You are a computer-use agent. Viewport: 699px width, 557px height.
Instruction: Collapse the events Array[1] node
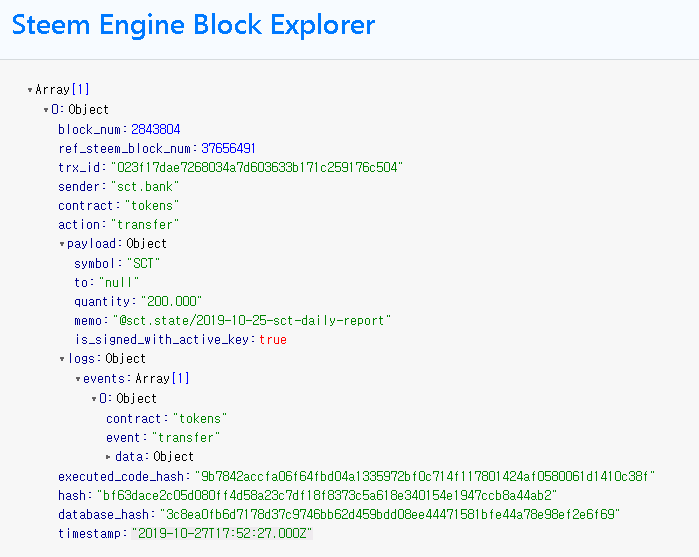[78, 379]
